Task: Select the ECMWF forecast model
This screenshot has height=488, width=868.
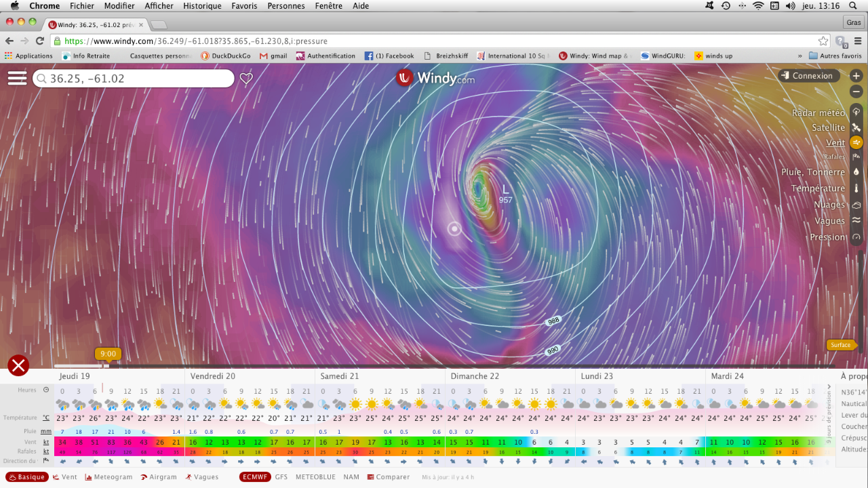Action: [x=254, y=476]
